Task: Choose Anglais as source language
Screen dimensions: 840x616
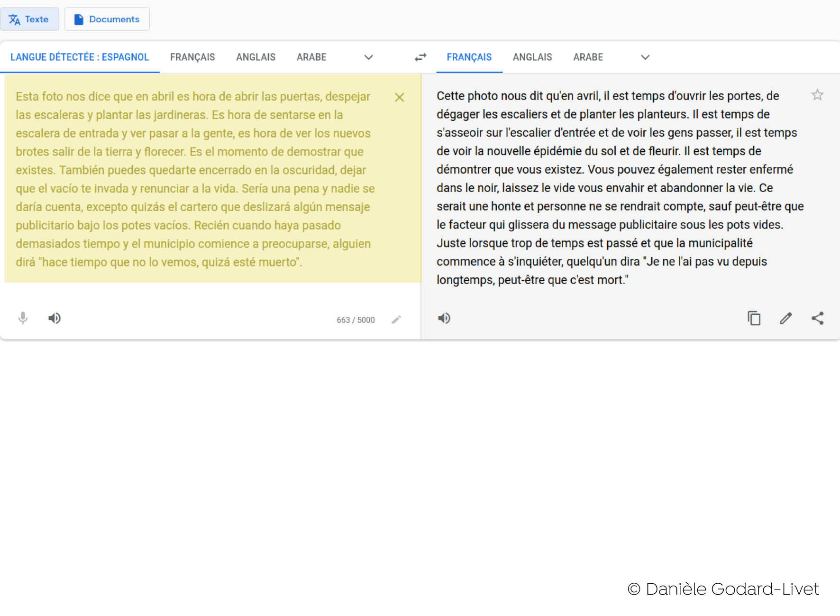Action: tap(256, 57)
